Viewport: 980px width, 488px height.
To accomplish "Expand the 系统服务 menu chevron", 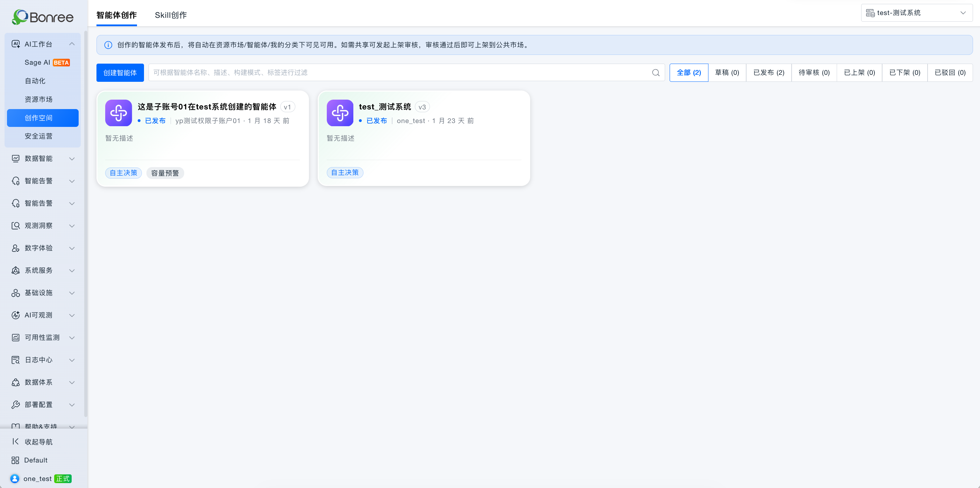I will pos(72,271).
